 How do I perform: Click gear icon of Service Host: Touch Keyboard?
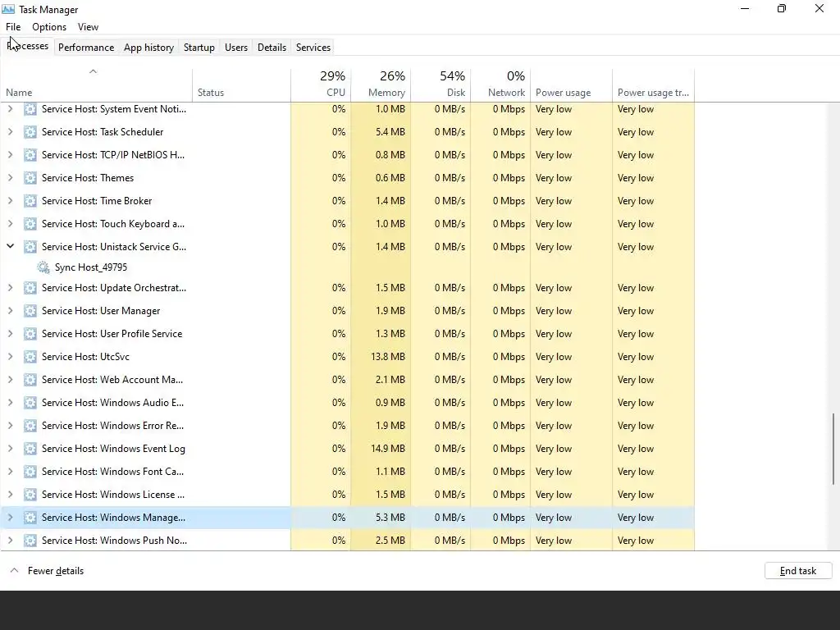pos(30,224)
